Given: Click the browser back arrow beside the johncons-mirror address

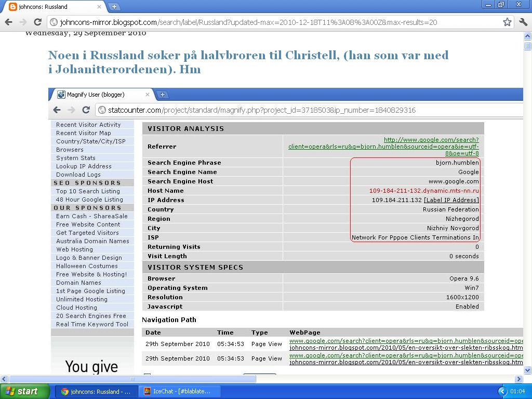Looking at the screenshot, I should click(9, 22).
